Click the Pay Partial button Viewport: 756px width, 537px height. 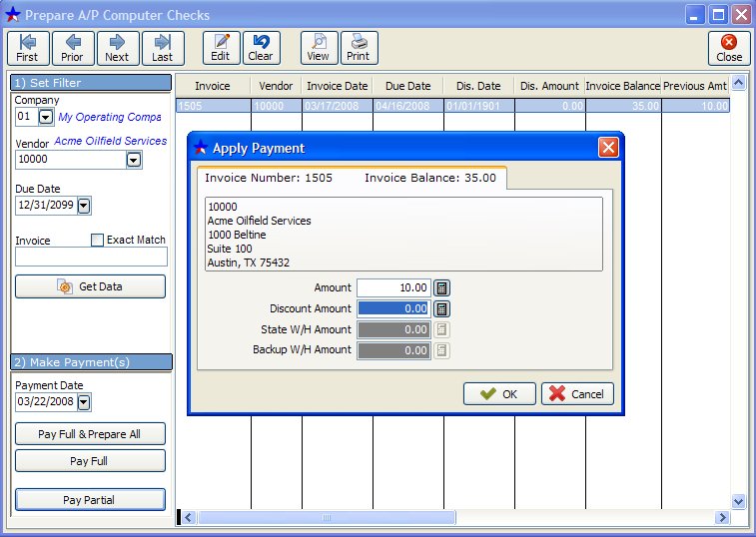(x=90, y=499)
